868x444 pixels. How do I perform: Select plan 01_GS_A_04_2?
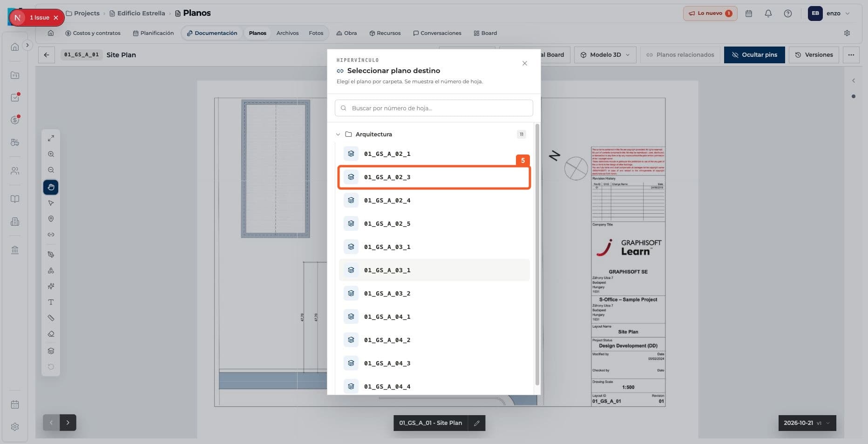click(x=434, y=340)
